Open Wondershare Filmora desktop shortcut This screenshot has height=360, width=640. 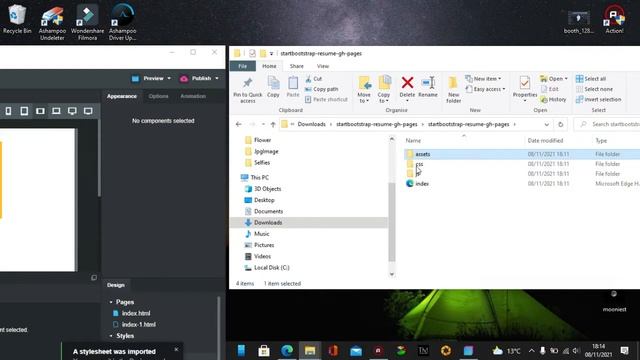[x=87, y=22]
